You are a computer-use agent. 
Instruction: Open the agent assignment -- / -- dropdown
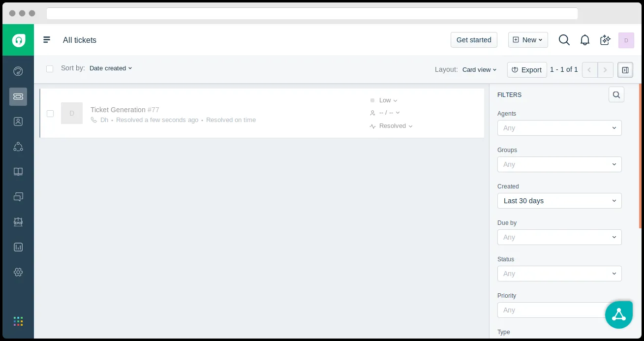pyautogui.click(x=385, y=113)
